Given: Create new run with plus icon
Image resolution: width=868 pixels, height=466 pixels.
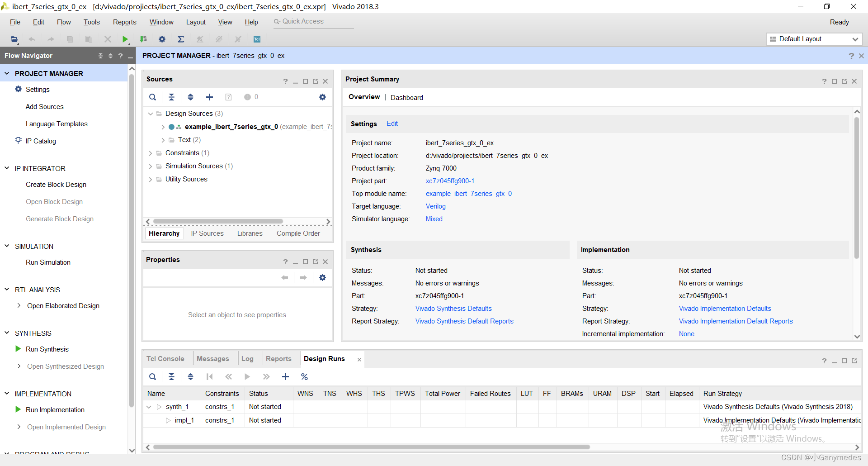Looking at the screenshot, I should [x=285, y=376].
